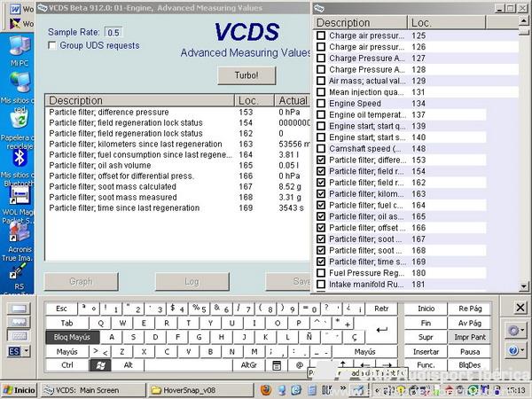The height and width of the screenshot is (399, 532).
Task: Click scroll up arrow of selection list
Action: [x=523, y=20]
